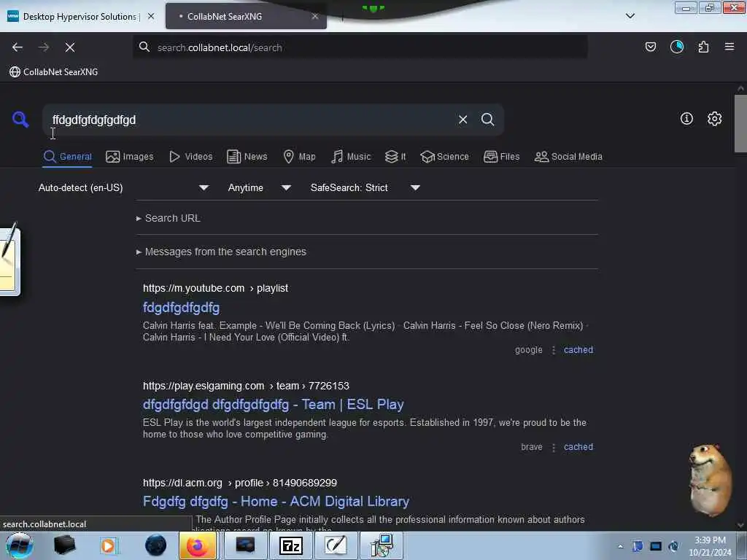Open the Firefox hamburger menu
The image size is (747, 560).
[x=729, y=47]
